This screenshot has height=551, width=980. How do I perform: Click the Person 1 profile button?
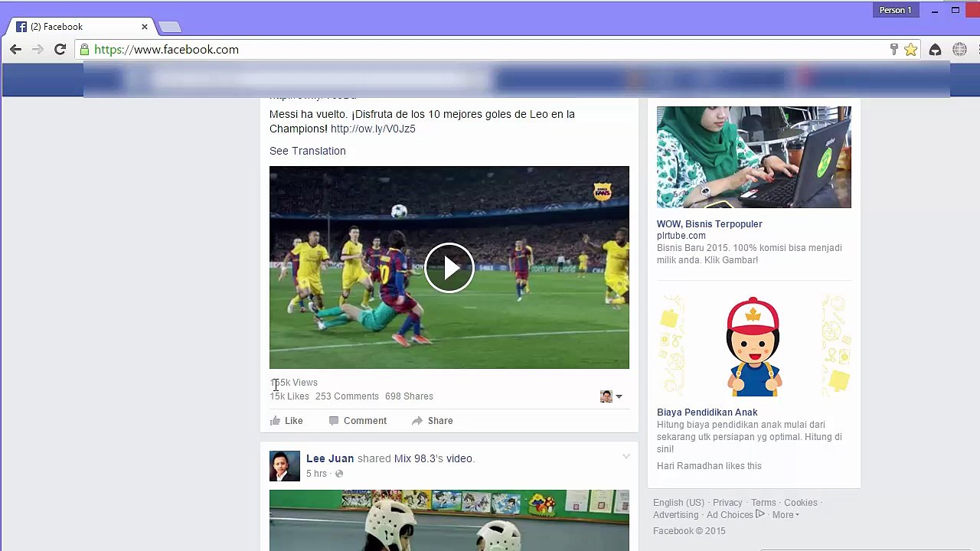click(x=895, y=10)
